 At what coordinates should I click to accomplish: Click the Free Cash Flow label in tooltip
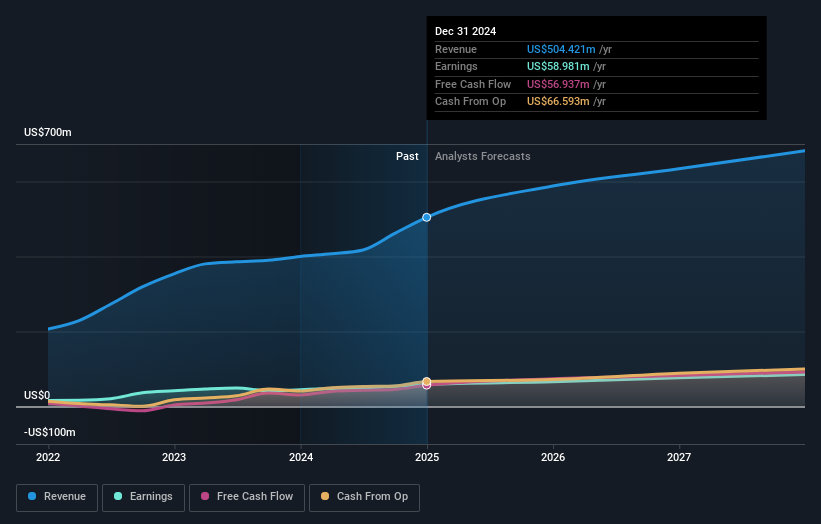click(473, 84)
